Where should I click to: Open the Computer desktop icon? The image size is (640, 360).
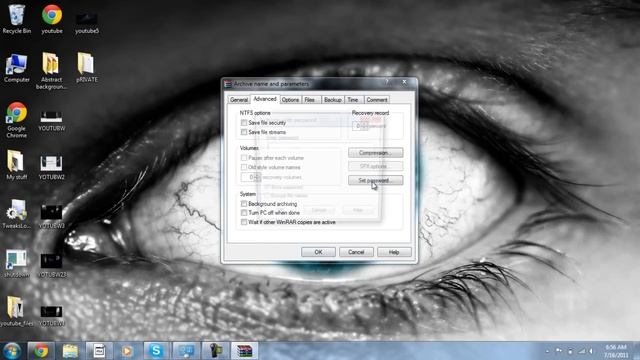[x=17, y=68]
